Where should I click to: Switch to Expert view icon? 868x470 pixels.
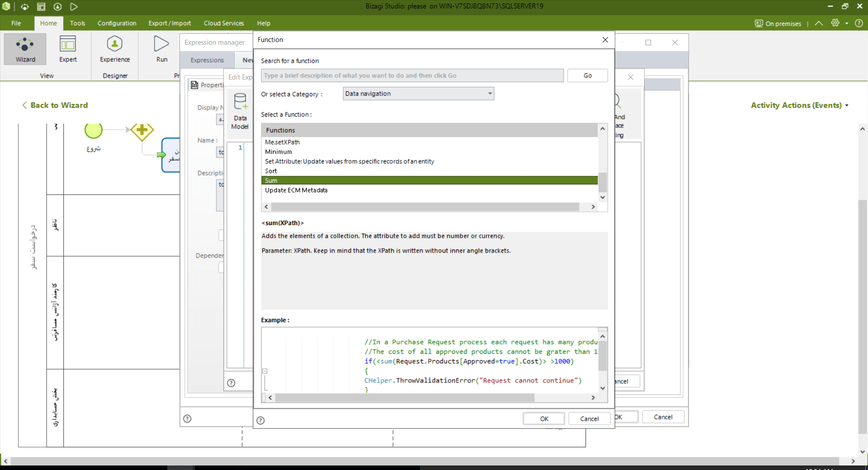point(68,48)
